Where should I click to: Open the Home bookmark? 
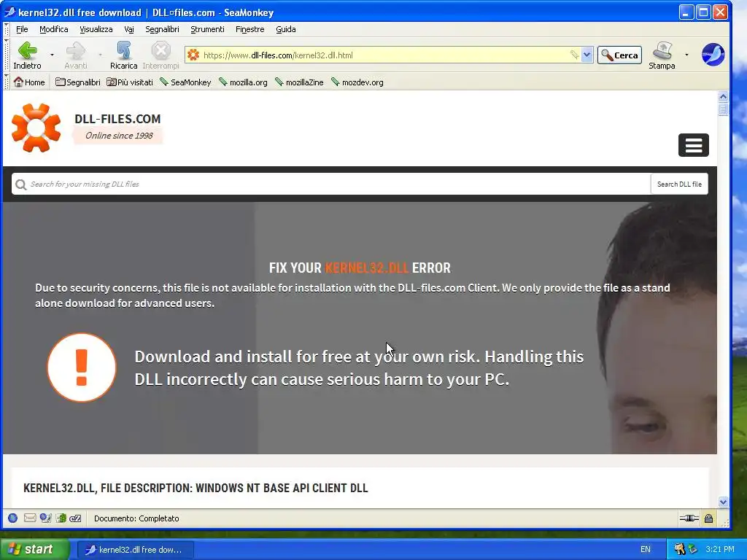[29, 82]
